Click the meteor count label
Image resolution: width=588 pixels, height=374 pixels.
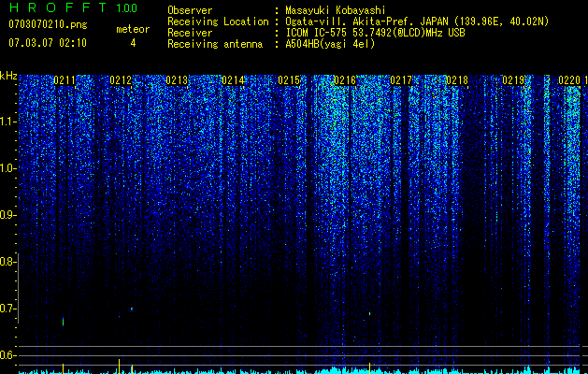click(x=133, y=29)
